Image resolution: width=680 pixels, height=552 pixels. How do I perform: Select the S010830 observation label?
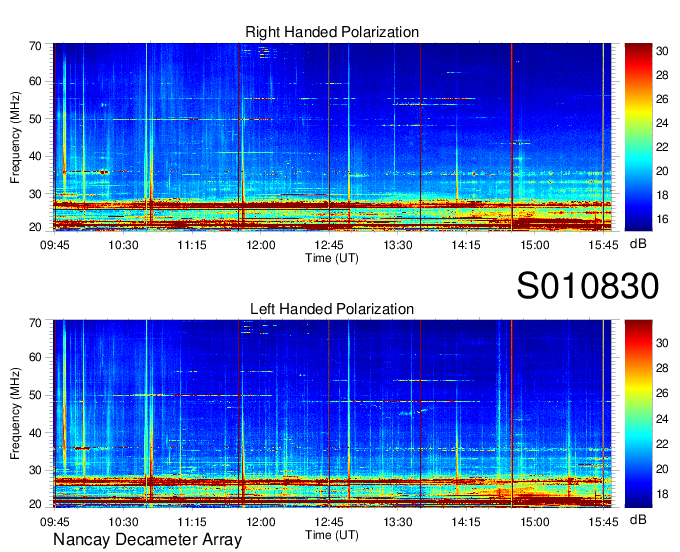coord(588,286)
